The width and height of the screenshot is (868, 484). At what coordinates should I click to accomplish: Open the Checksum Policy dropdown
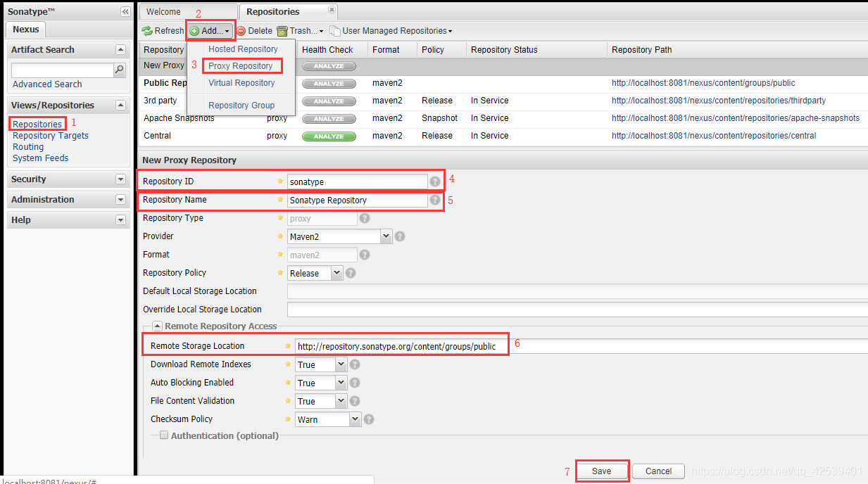click(x=355, y=419)
